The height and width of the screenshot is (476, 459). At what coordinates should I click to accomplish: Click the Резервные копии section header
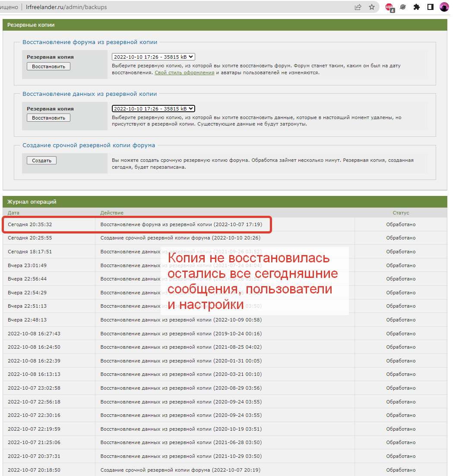pyautogui.click(x=225, y=25)
